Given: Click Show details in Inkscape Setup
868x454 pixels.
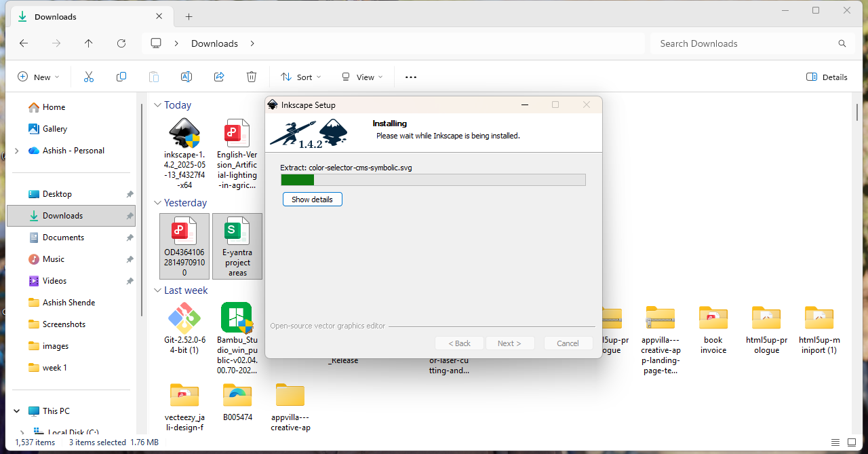Looking at the screenshot, I should 313,200.
